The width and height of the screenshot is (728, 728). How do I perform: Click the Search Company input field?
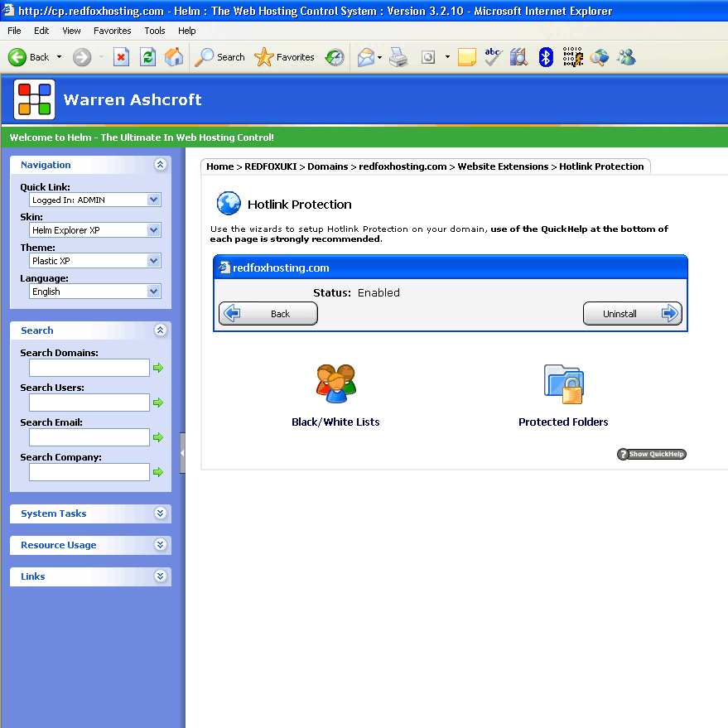tap(89, 472)
